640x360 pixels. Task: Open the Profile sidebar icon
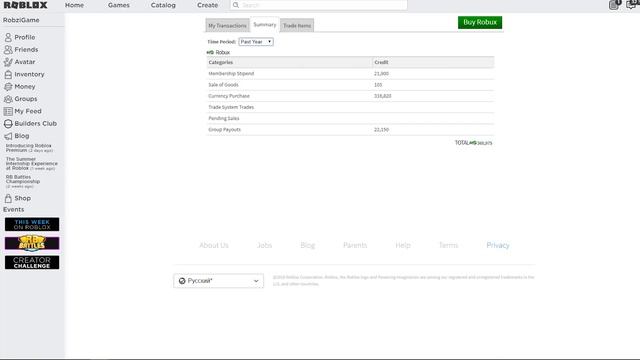point(8,37)
